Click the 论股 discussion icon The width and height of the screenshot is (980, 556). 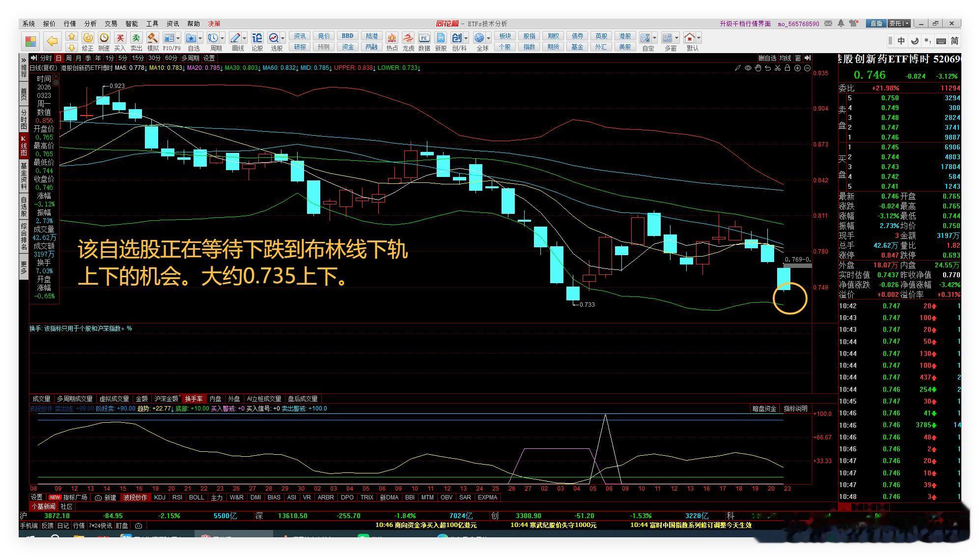coord(257,38)
